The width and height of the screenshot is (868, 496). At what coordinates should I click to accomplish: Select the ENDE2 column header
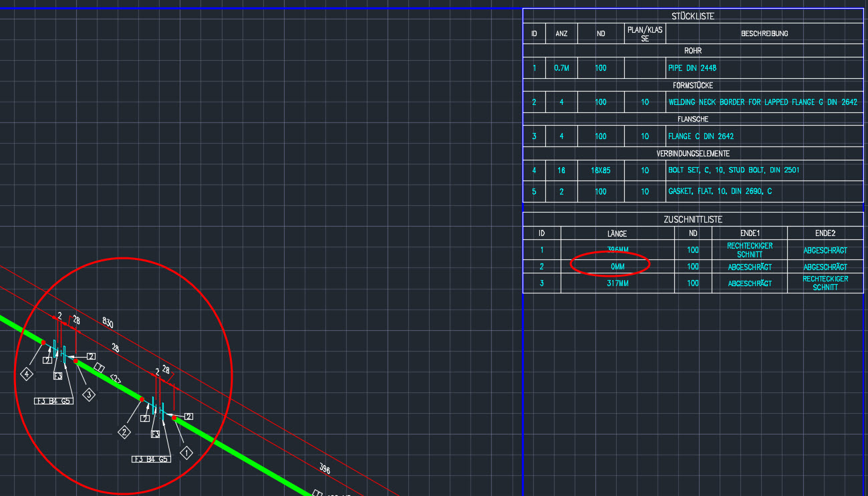[825, 233]
